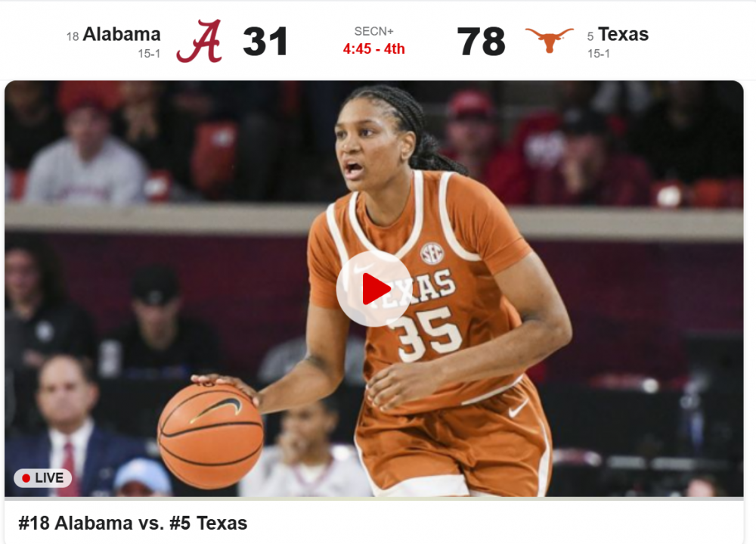Click the LIVE indicator badge
The image size is (756, 544).
[43, 478]
